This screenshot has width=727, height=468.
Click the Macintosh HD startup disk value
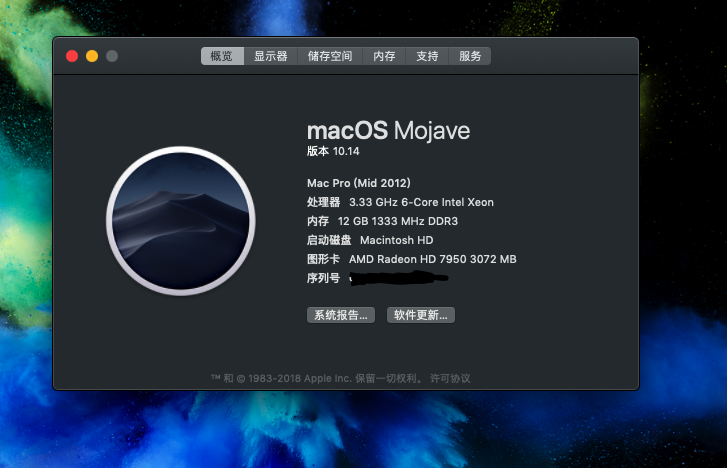pos(397,240)
